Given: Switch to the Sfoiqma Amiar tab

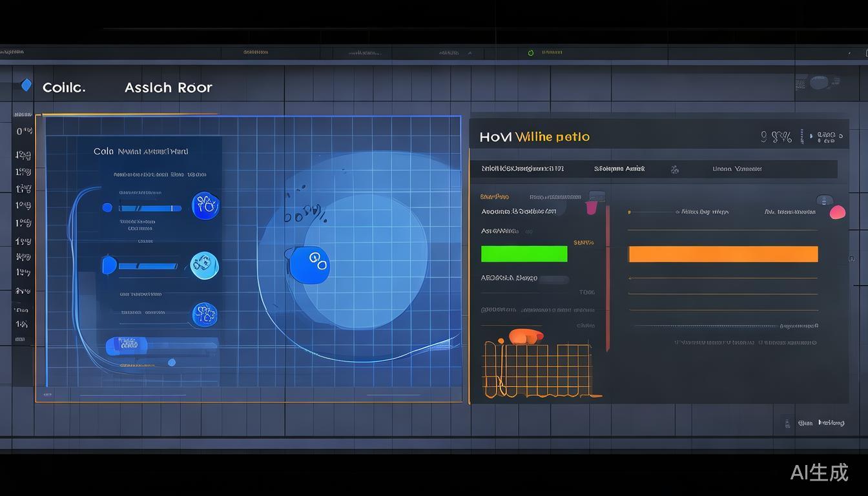Looking at the screenshot, I should coord(619,169).
